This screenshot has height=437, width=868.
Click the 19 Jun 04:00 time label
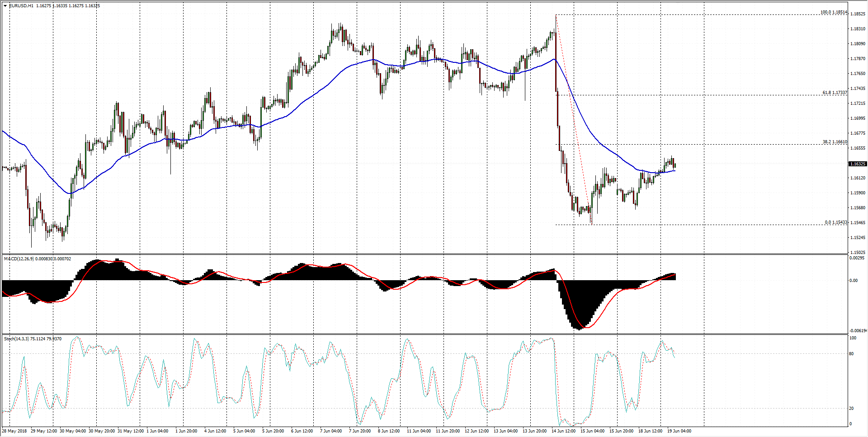[x=679, y=431]
